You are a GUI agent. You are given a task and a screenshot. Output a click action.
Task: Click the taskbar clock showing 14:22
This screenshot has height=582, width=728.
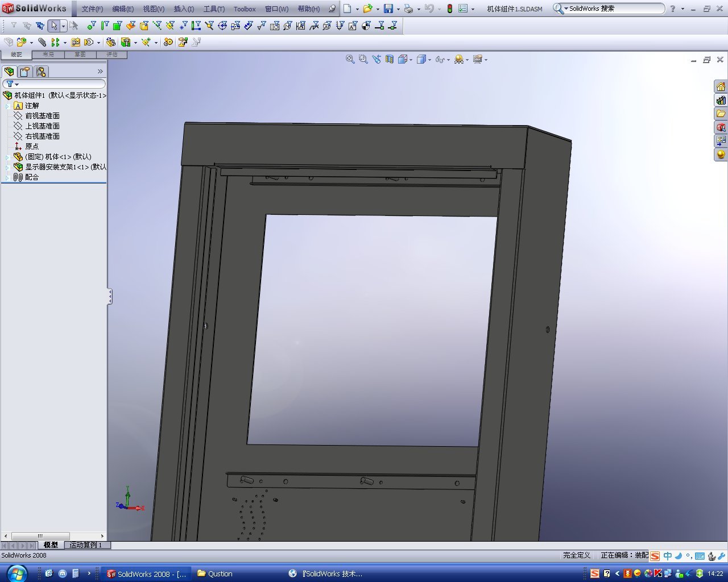point(715,573)
